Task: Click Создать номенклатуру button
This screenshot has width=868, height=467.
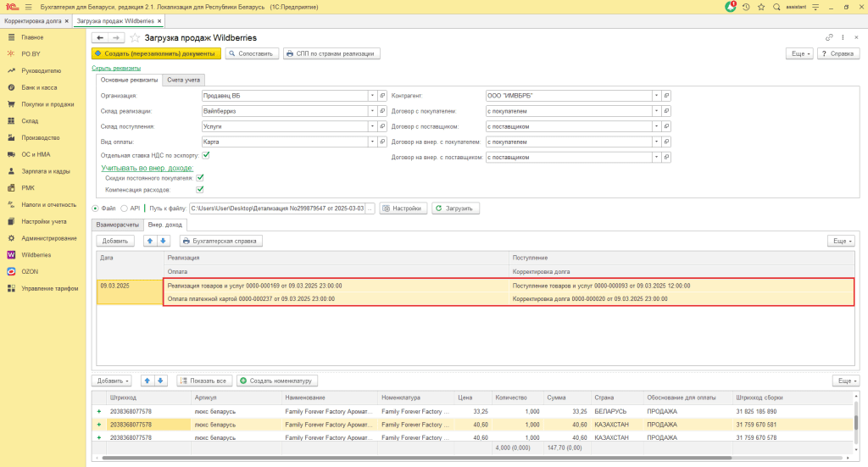Action: (x=277, y=381)
